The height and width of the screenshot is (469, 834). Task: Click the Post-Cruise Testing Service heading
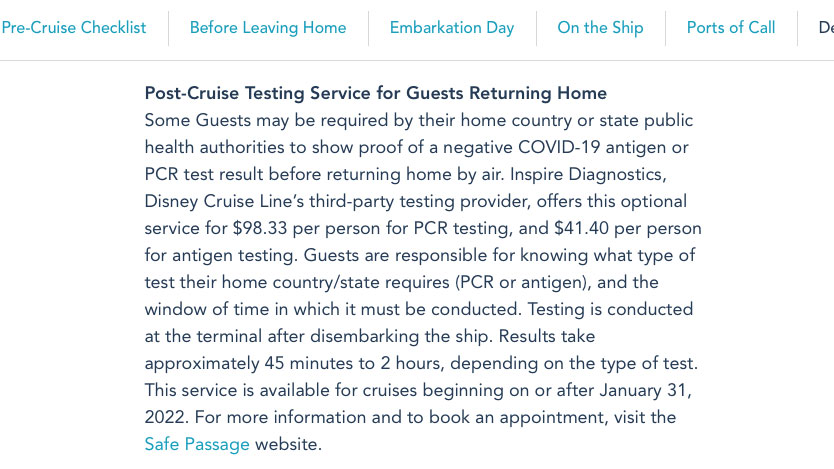376,93
